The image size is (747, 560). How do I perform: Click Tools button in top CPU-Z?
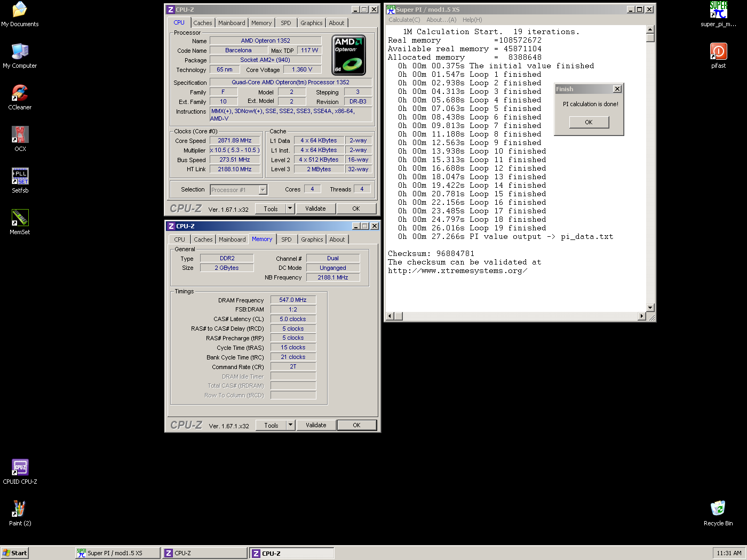click(x=271, y=209)
